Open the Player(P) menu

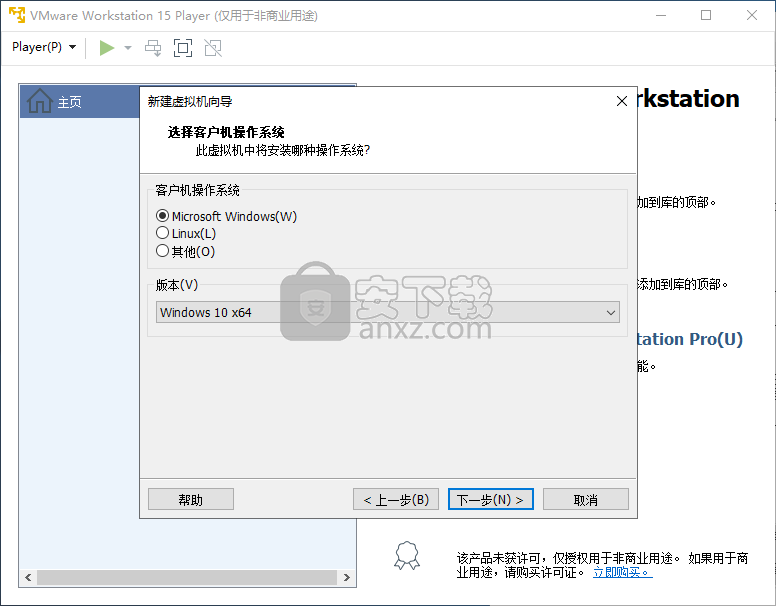(44, 47)
